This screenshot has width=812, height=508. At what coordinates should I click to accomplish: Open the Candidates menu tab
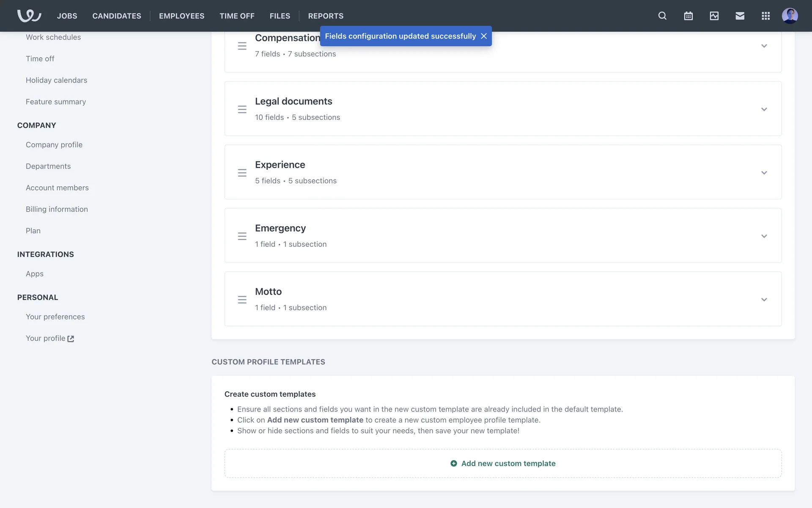(117, 16)
